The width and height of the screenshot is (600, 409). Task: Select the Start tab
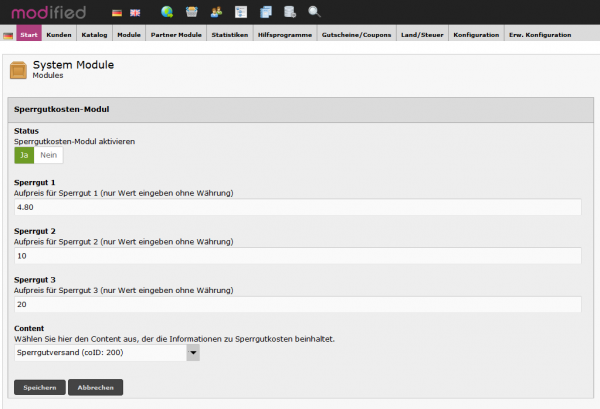click(x=29, y=35)
